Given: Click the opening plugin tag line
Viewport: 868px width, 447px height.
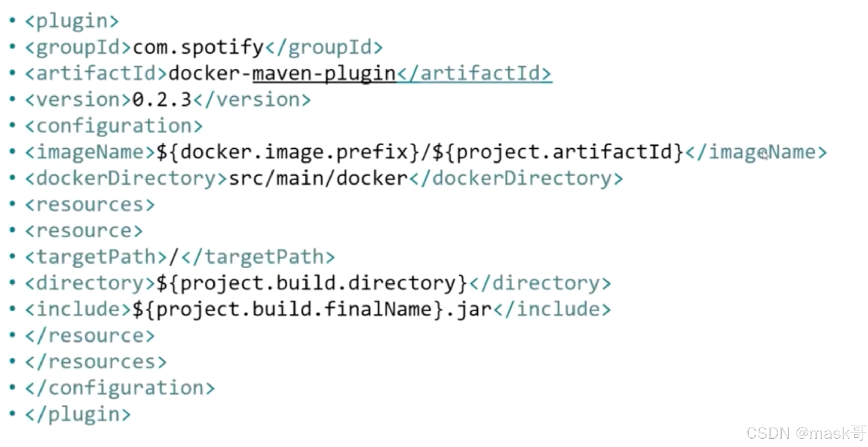Looking at the screenshot, I should pyautogui.click(x=72, y=21).
